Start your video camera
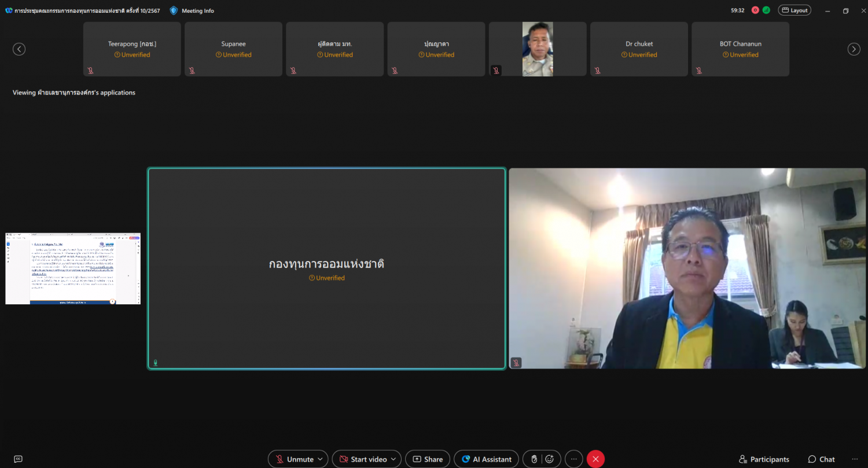This screenshot has height=468, width=868. [x=362, y=459]
